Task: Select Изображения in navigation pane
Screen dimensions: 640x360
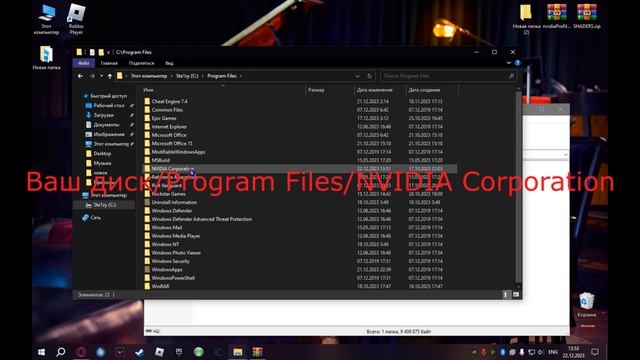Action: point(109,134)
